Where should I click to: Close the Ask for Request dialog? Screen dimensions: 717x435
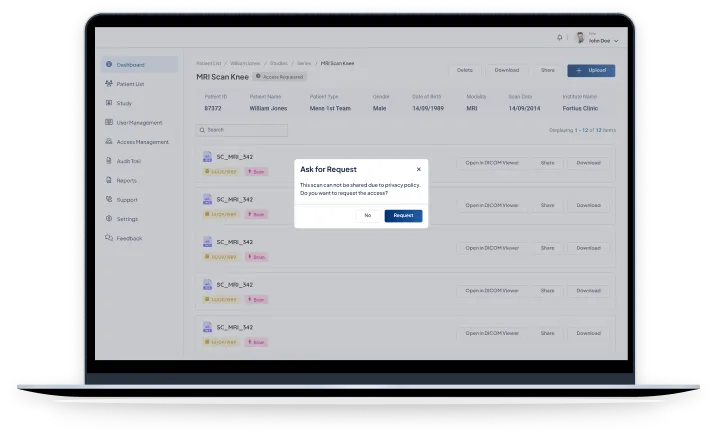pos(418,169)
